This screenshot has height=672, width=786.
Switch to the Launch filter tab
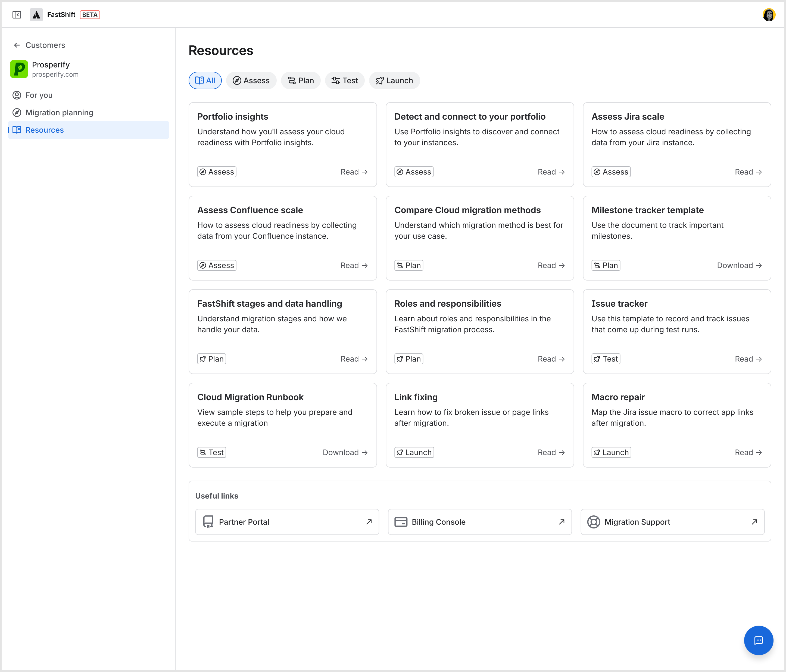pyautogui.click(x=394, y=80)
